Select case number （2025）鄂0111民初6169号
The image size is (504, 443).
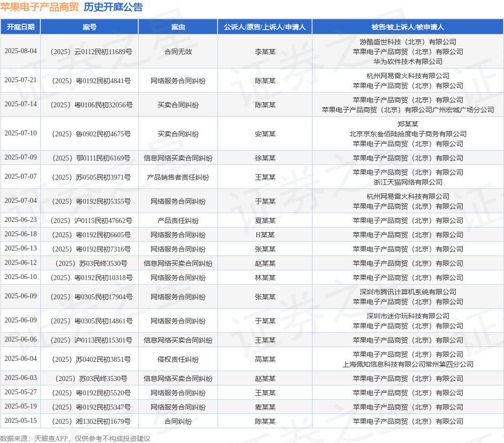point(91,158)
